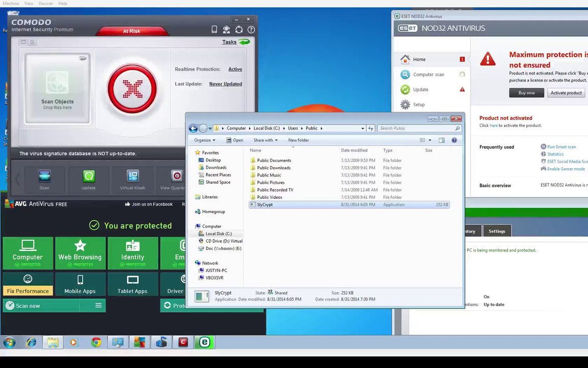
Task: Click Explorer address refresh button
Action: click(371, 128)
